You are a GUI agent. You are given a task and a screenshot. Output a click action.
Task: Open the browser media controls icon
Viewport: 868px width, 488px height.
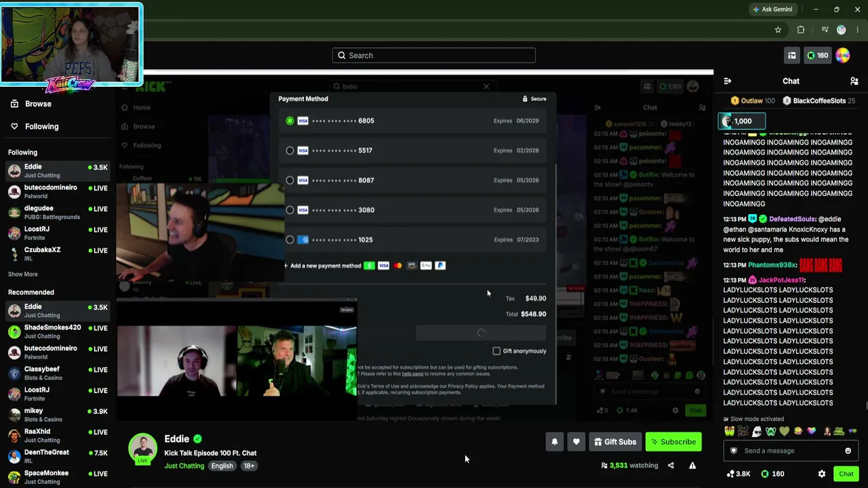click(x=825, y=30)
